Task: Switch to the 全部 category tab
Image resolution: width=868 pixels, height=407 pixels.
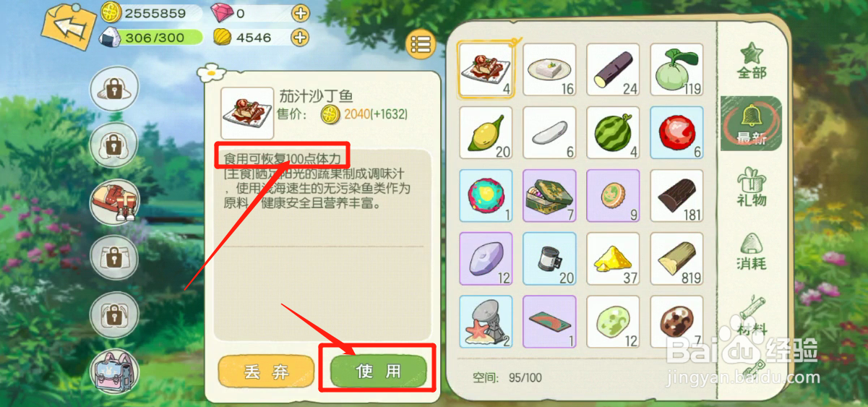Action: [x=752, y=61]
